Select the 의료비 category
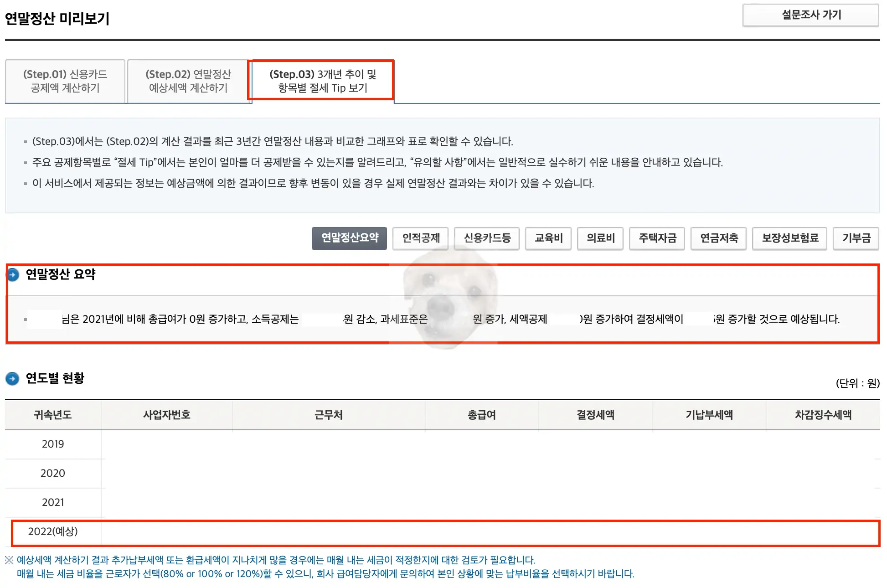The height and width of the screenshot is (588, 887). pos(600,238)
